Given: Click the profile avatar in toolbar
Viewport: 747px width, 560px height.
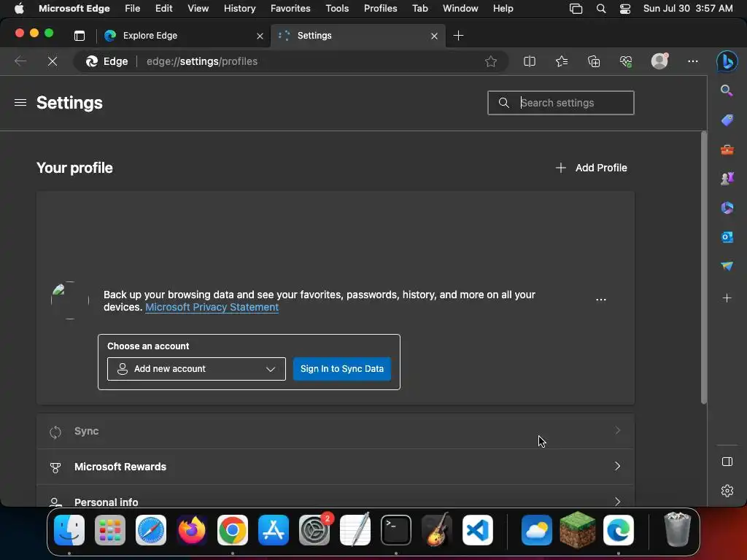Looking at the screenshot, I should click(659, 61).
